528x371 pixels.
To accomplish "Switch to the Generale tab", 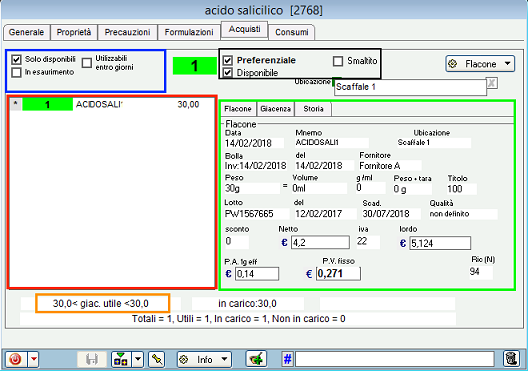I will (x=26, y=32).
